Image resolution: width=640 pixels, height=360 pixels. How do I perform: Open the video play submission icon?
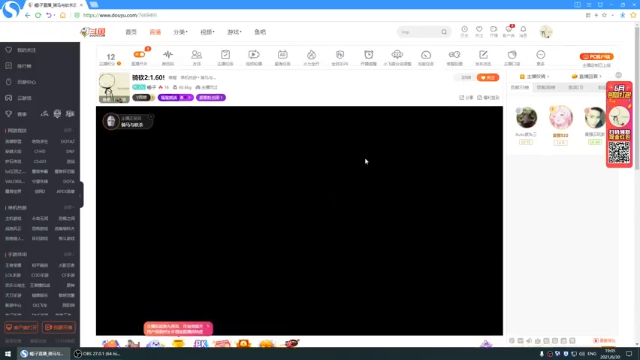pos(254,54)
